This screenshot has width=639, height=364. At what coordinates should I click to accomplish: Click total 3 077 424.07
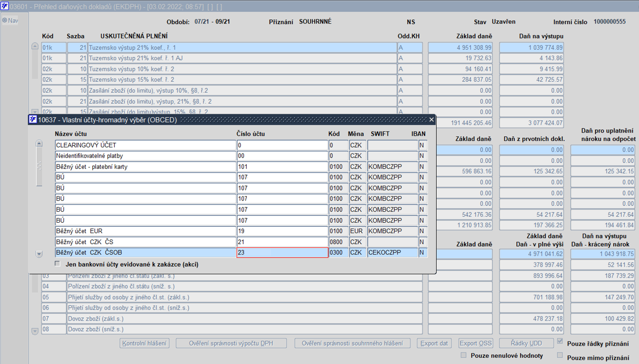pos(531,123)
